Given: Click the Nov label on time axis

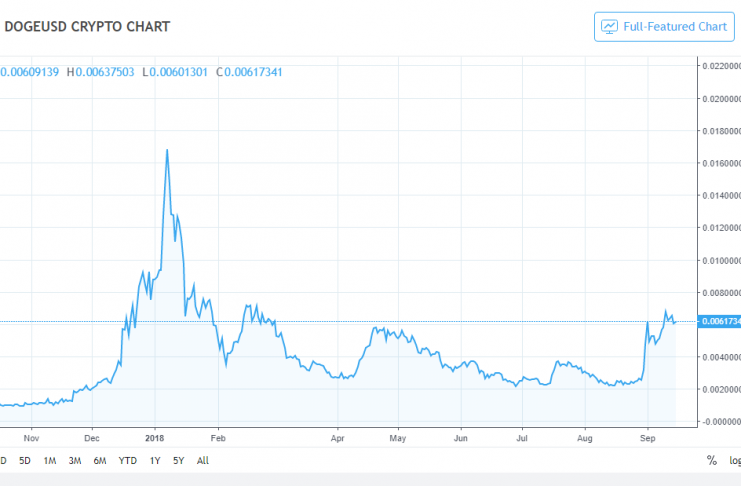Looking at the screenshot, I should [x=31, y=438].
